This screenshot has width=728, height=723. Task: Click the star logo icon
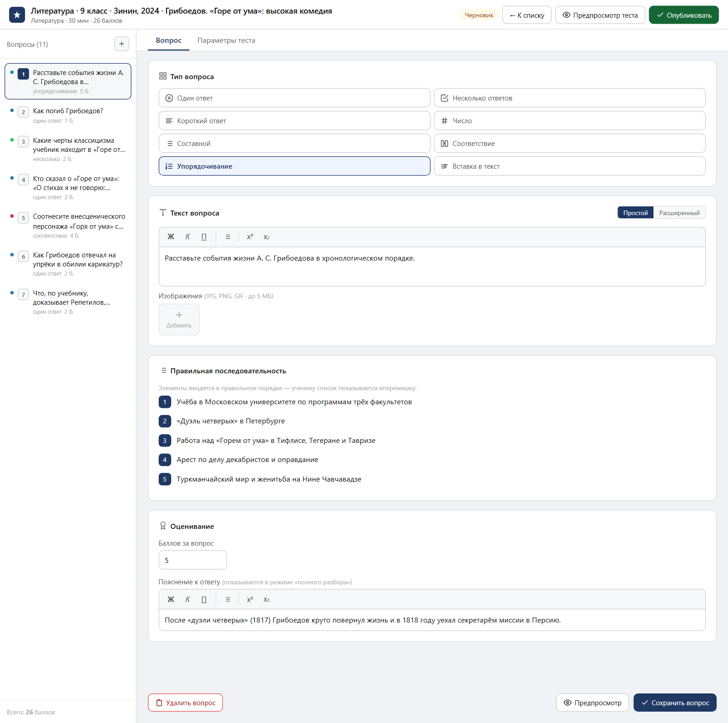click(x=17, y=15)
